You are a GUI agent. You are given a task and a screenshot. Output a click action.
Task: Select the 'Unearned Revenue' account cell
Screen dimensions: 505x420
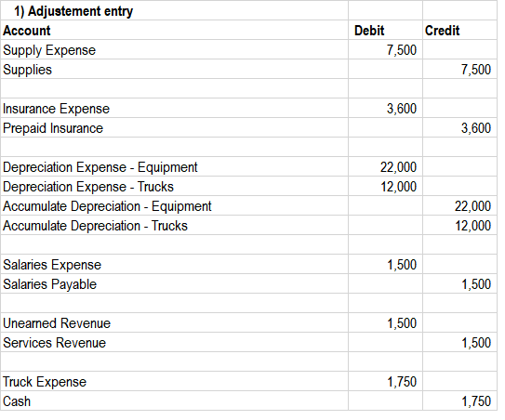[175, 323]
